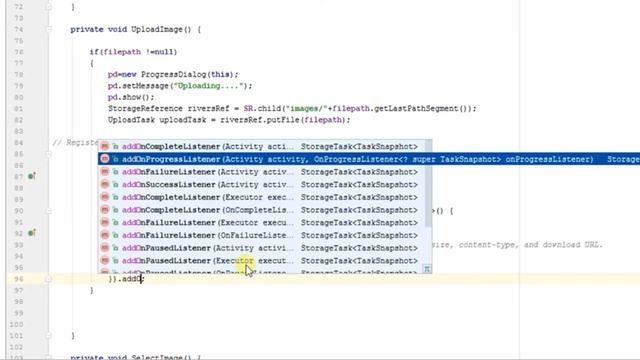Toggle the fold end marker on line 72
640x360 pixels.
click(49, 7)
